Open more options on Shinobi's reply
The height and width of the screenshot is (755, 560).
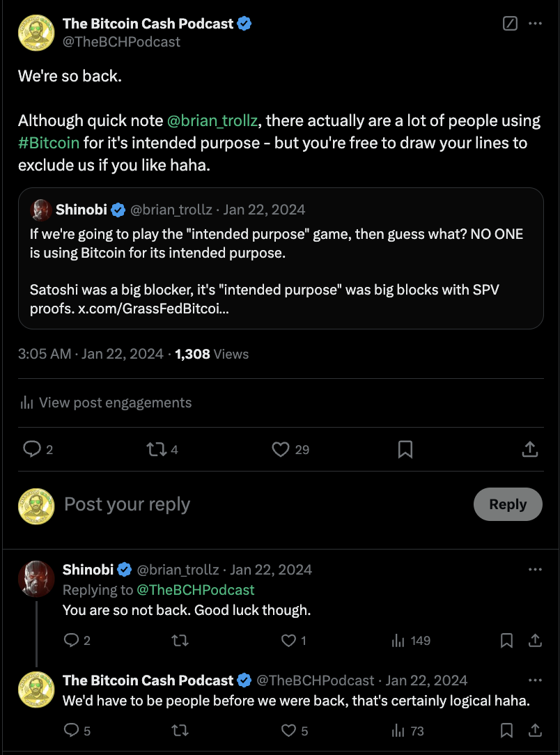click(535, 569)
